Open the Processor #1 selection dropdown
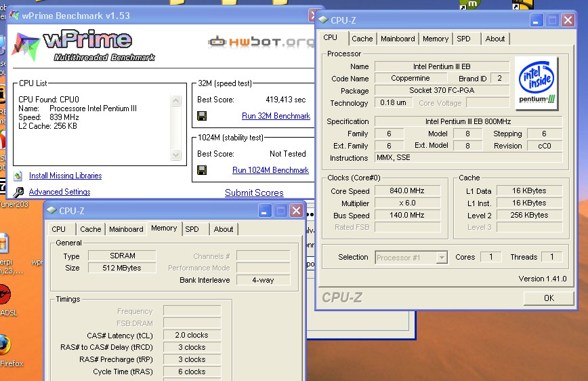Screen dimensions: 588x381 point(442,258)
